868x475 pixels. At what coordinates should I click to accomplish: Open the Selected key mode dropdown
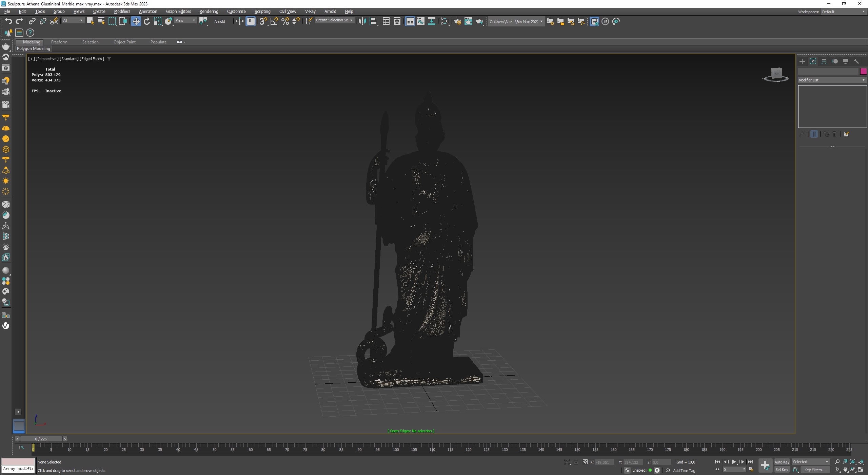click(x=811, y=462)
